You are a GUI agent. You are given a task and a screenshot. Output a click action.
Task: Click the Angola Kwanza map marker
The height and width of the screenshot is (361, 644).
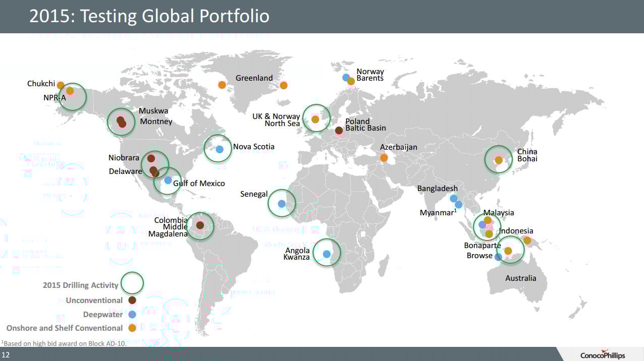click(x=327, y=254)
